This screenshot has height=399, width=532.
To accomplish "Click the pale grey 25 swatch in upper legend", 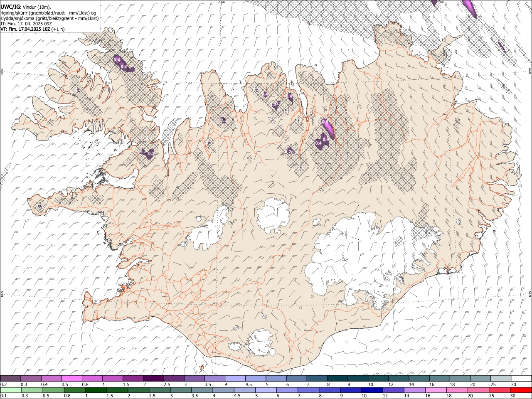I will click(x=501, y=378).
